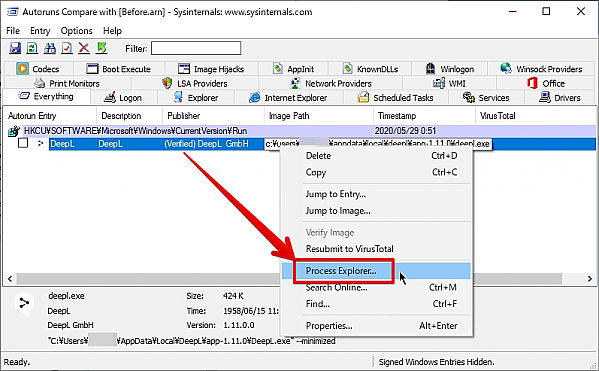Click into the Filter text box
The width and height of the screenshot is (599, 371).
click(196, 48)
